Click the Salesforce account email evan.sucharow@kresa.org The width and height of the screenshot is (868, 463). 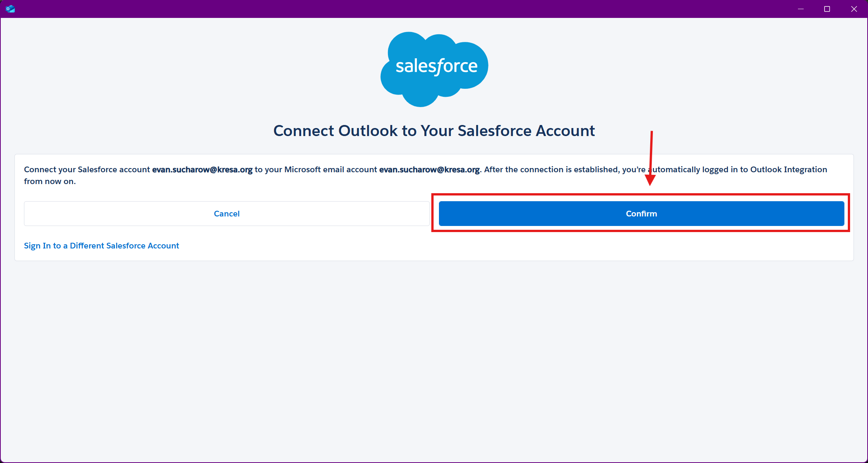pos(202,170)
